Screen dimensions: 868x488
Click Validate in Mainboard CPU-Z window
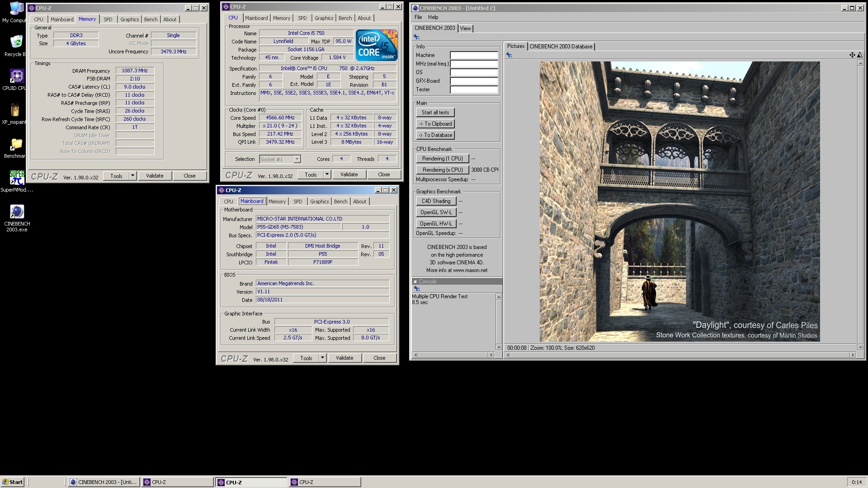344,358
